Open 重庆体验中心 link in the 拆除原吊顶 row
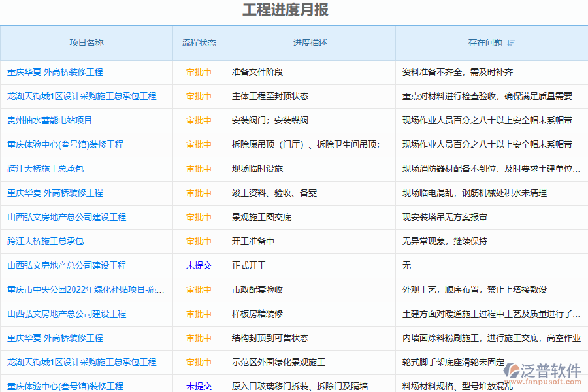 tap(65, 144)
